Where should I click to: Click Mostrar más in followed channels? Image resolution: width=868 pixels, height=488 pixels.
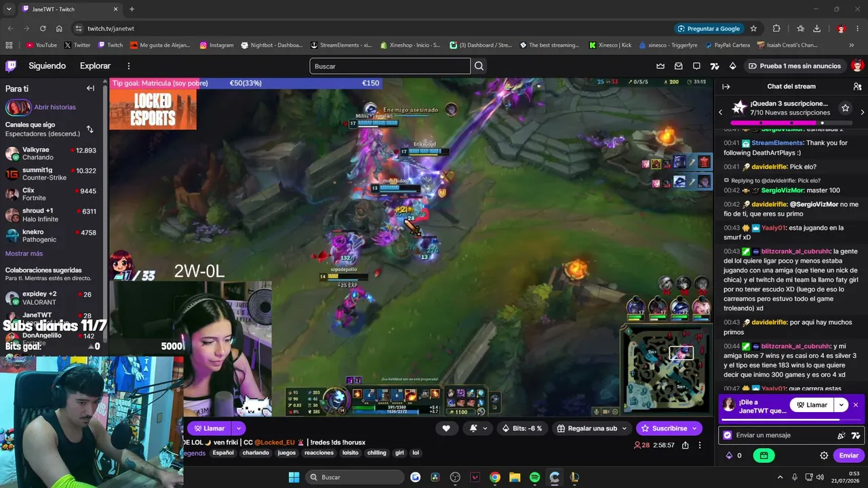(24, 253)
